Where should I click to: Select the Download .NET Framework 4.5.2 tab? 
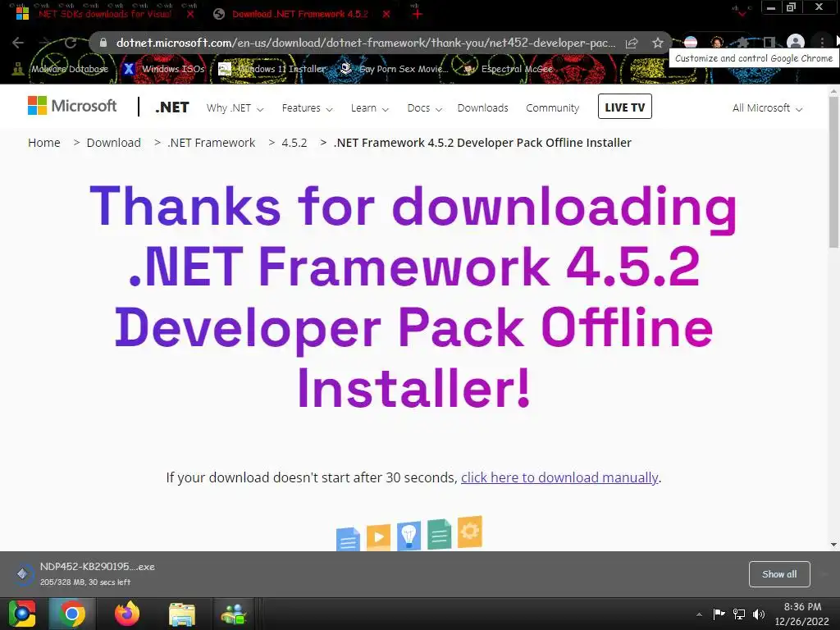pyautogui.click(x=300, y=15)
